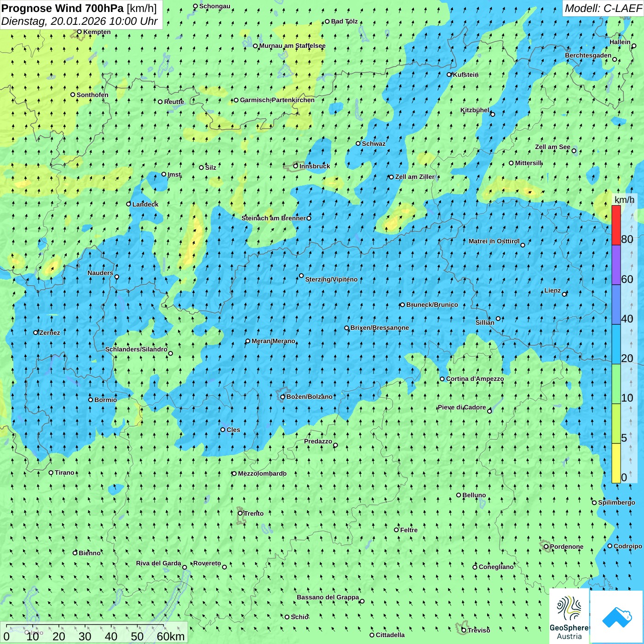This screenshot has height=644, width=644.
Task: Click the Feltre marker circle
Action: 397,530
